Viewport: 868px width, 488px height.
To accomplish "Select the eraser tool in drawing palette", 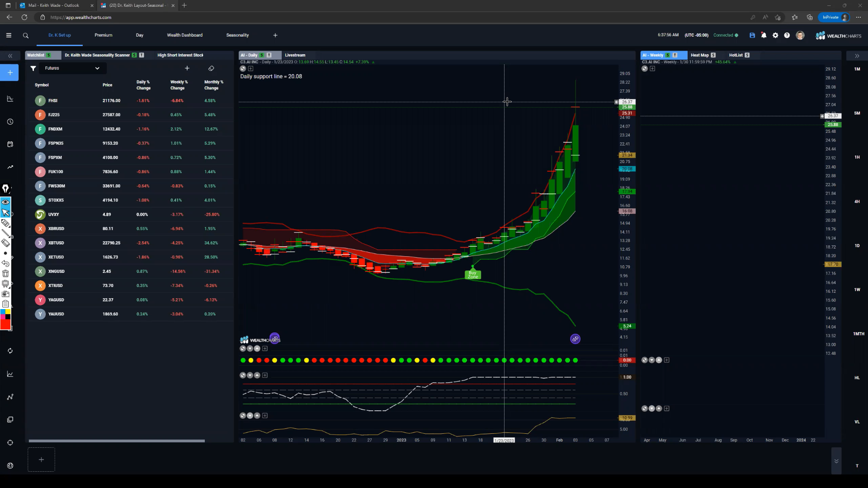I will click(5, 243).
